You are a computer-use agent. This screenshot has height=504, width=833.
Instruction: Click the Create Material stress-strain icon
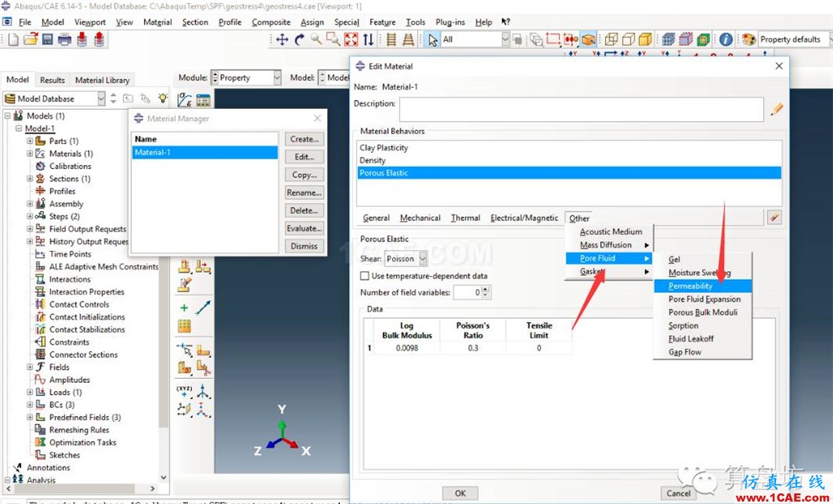point(185,100)
